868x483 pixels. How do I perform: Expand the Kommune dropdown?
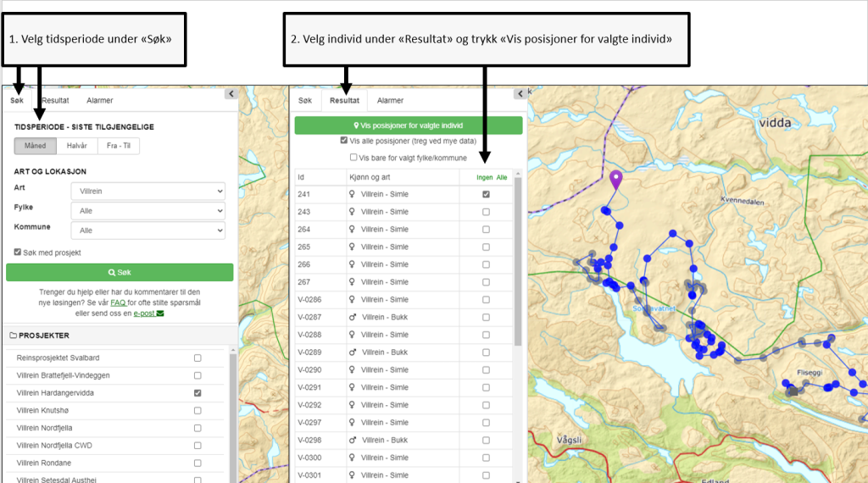147,230
